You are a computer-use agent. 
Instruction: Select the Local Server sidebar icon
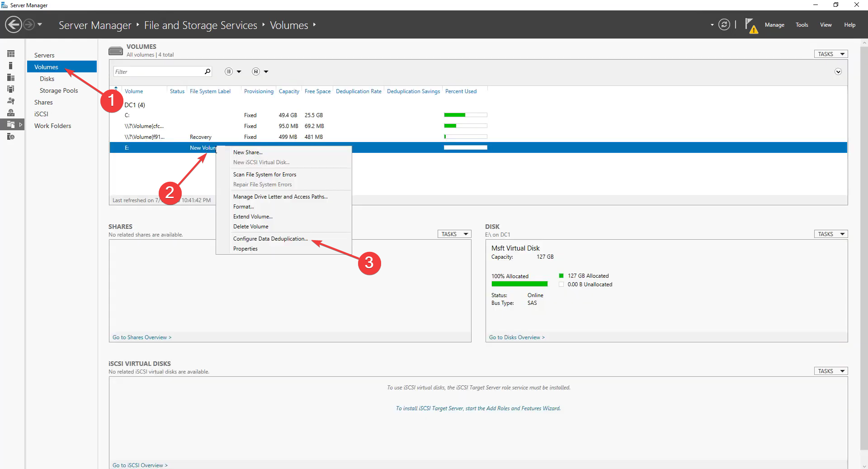point(11,66)
